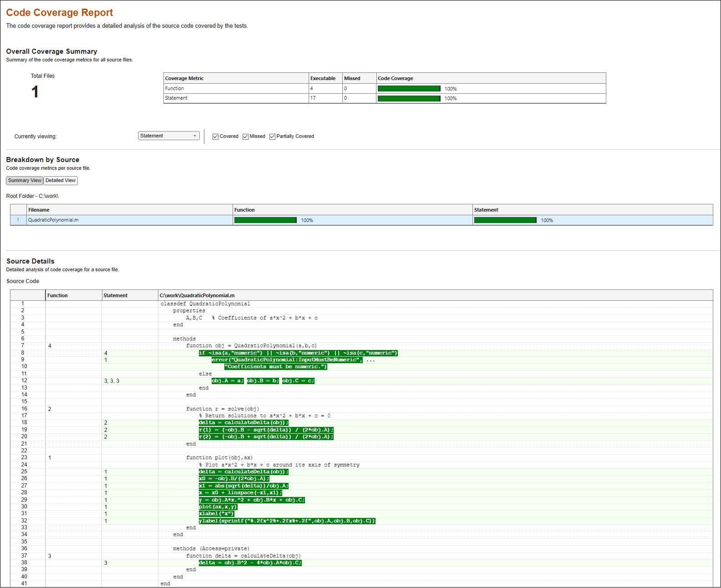Click the Source Code label
This screenshot has width=721, height=588.
23,281
